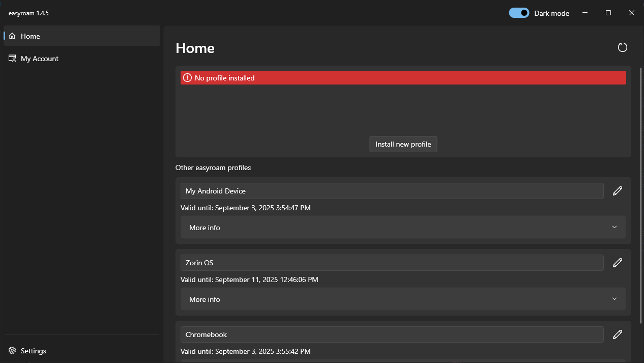This screenshot has width=644, height=363.
Task: Open Settings via the gear icon
Action: click(12, 350)
